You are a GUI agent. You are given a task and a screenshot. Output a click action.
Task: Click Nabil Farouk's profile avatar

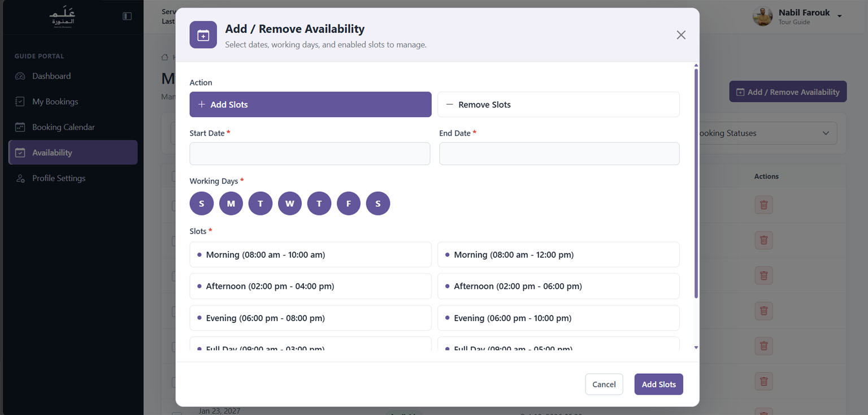pyautogui.click(x=763, y=16)
